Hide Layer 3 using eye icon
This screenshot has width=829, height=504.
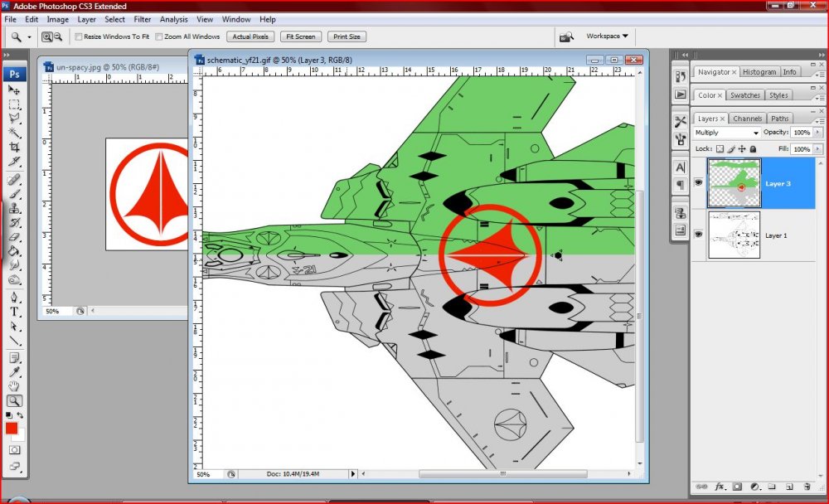[699, 184]
